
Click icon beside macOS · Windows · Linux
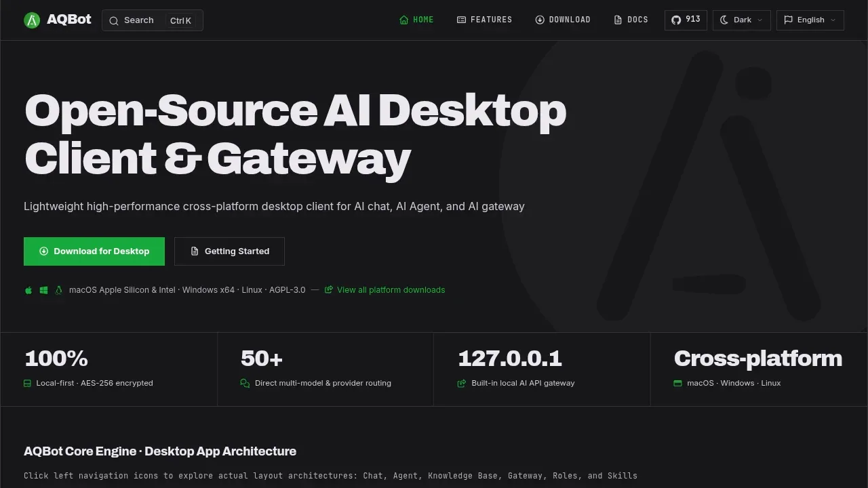pyautogui.click(x=677, y=383)
